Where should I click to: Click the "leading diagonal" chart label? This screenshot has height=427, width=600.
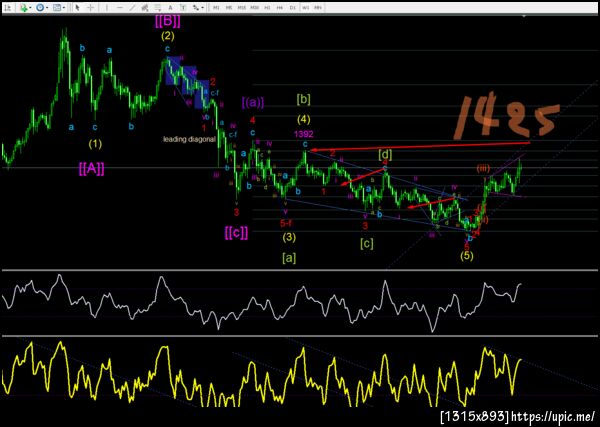(189, 139)
